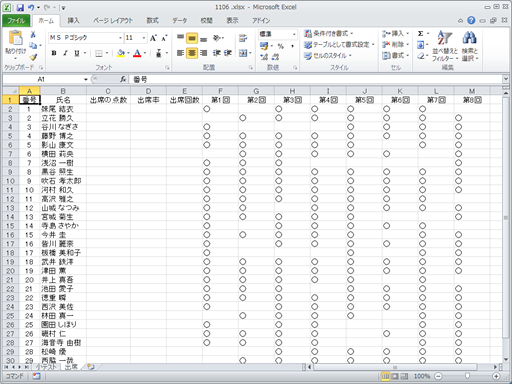Viewport: 512px width, 384px height.
Task: Select the Format Painter brush icon
Action: (x=33, y=57)
